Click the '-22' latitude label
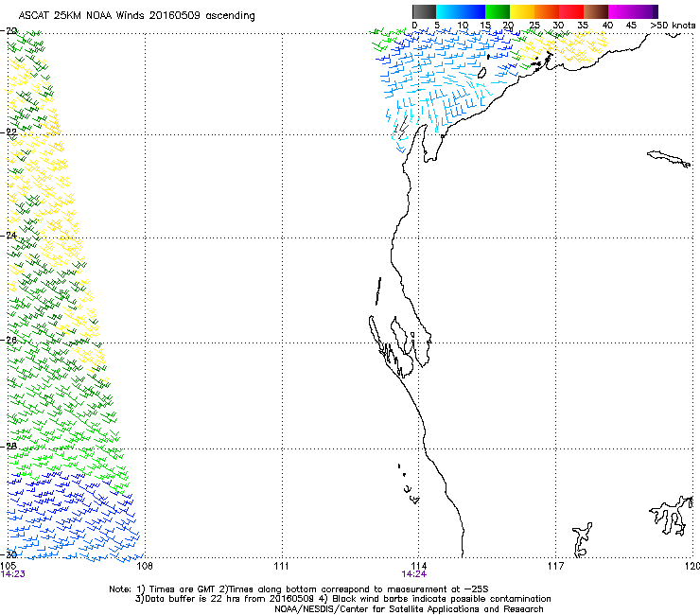This screenshot has height=615, width=700. [9, 132]
